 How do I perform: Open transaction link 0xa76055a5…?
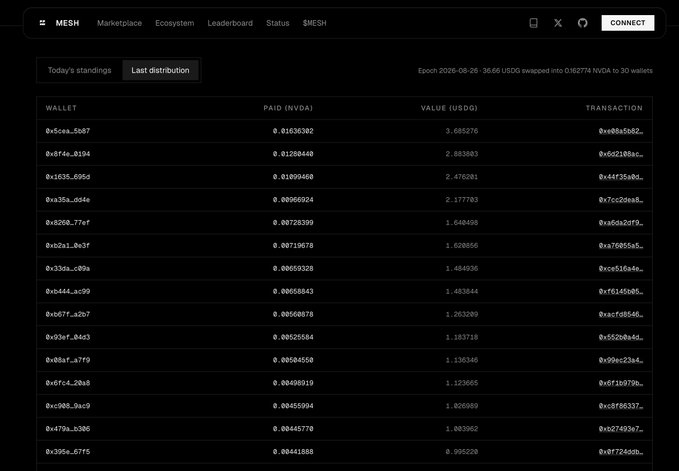pyautogui.click(x=621, y=246)
